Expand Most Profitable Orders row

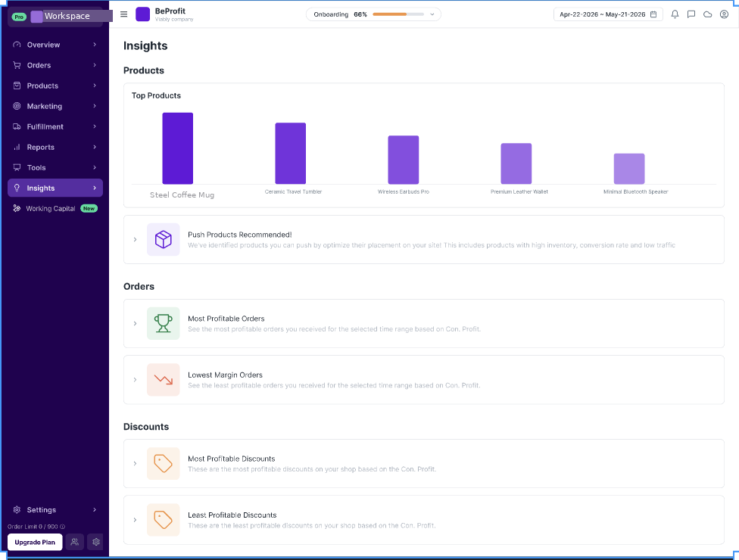click(135, 324)
